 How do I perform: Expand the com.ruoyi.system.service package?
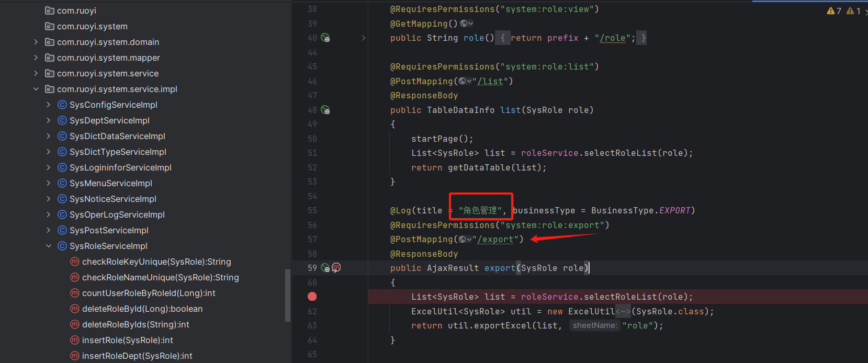pos(36,73)
